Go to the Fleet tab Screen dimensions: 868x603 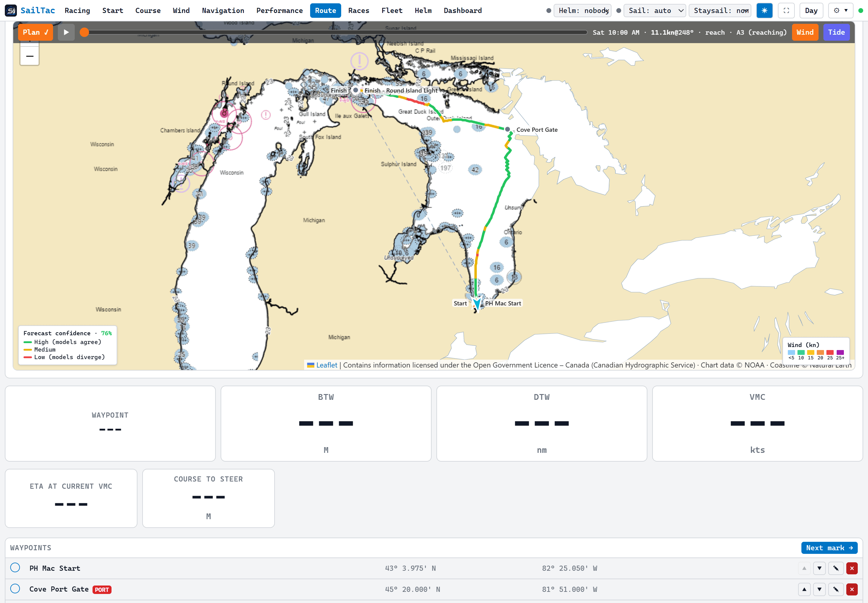tap(392, 11)
